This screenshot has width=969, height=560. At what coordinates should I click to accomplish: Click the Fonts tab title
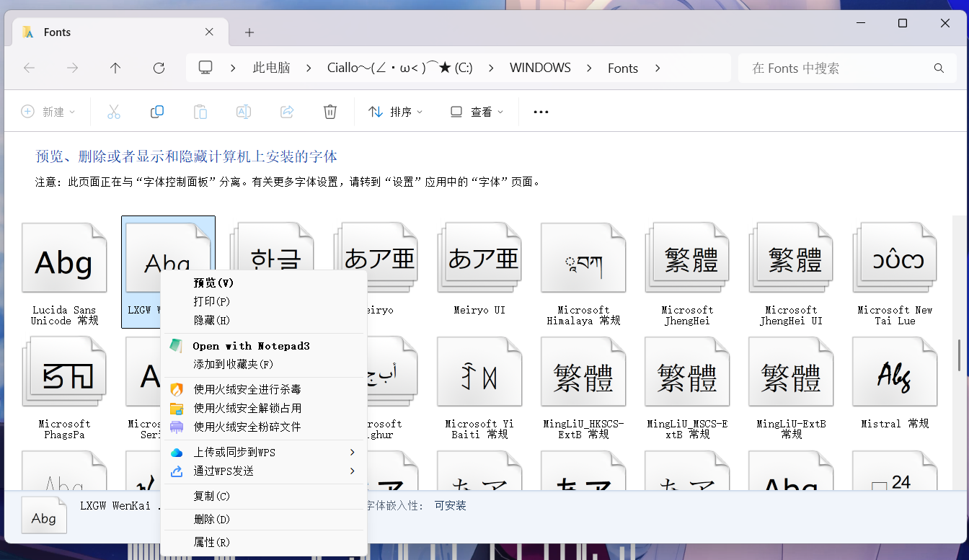point(57,32)
